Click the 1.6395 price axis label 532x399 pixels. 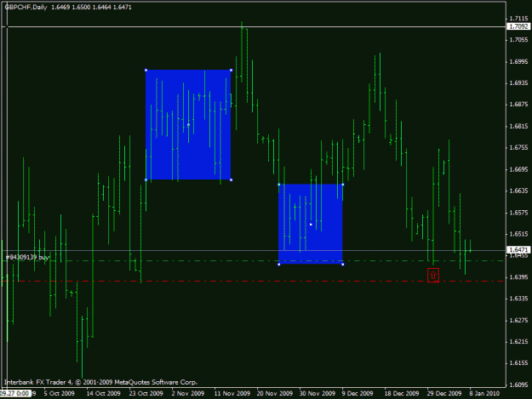518,277
